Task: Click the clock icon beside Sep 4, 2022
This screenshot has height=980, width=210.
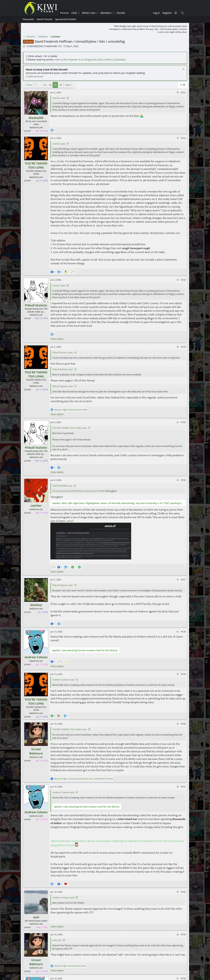Action: [64, 46]
